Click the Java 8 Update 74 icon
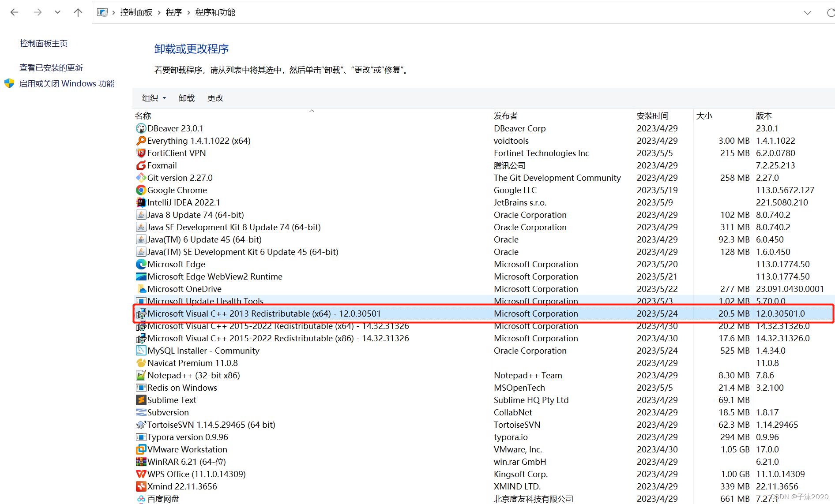 [x=141, y=215]
